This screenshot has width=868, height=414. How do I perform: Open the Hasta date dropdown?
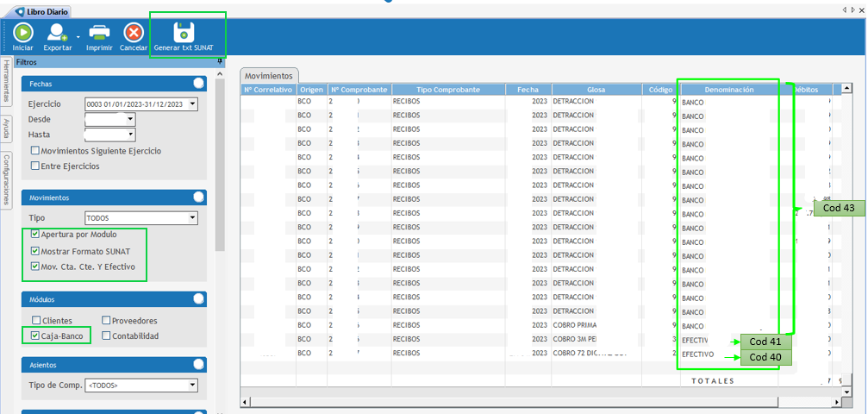pyautogui.click(x=130, y=135)
